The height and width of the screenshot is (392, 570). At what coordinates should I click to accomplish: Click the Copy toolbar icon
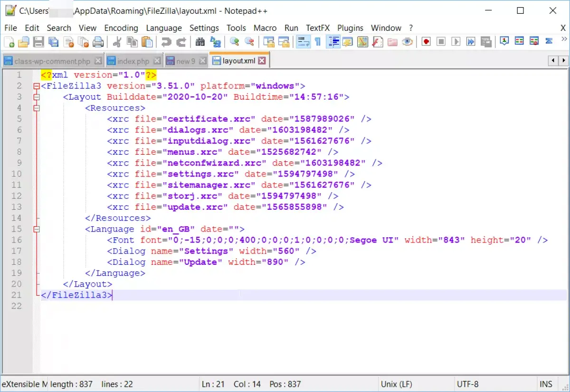132,42
